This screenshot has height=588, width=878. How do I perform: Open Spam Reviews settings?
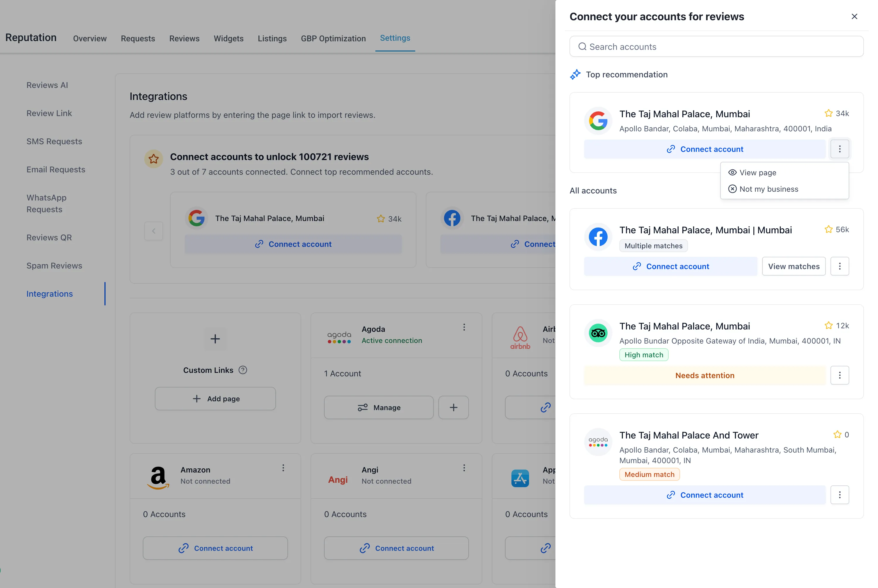click(x=54, y=266)
